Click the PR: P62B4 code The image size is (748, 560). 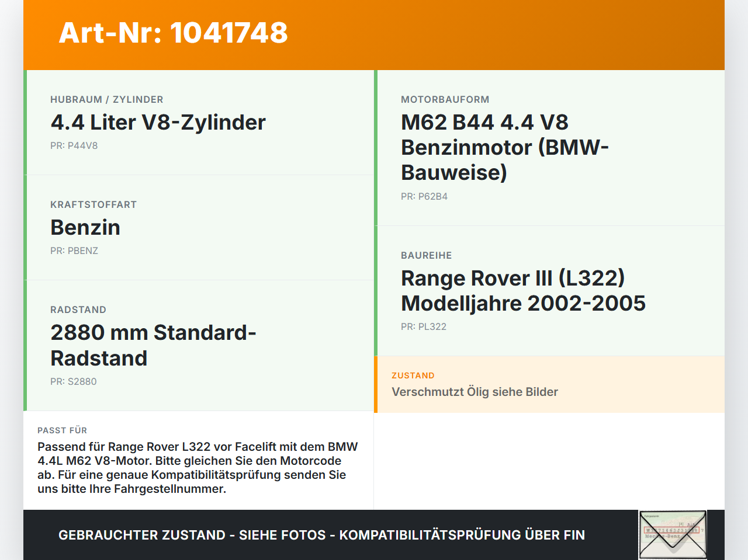[424, 196]
